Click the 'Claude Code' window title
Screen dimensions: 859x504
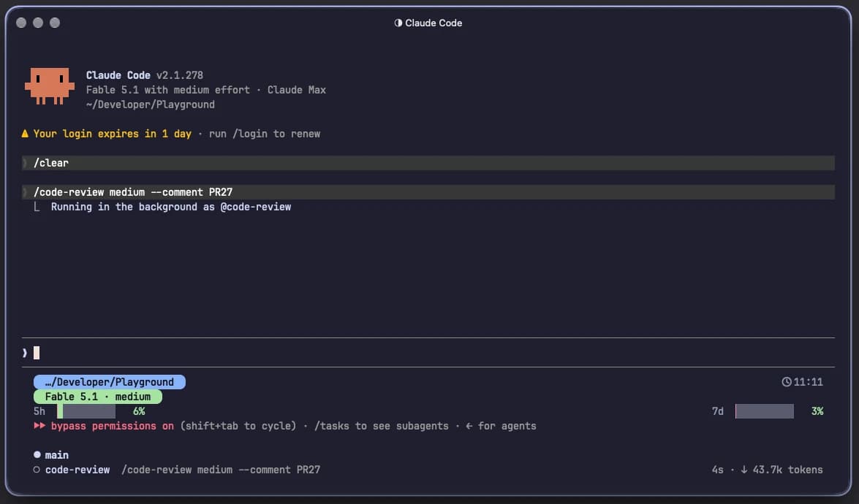[434, 23]
